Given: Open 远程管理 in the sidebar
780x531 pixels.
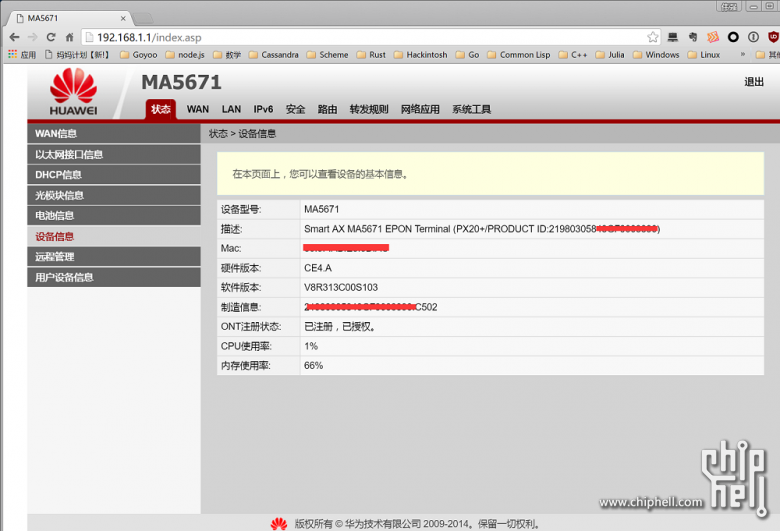Looking at the screenshot, I should pos(114,257).
